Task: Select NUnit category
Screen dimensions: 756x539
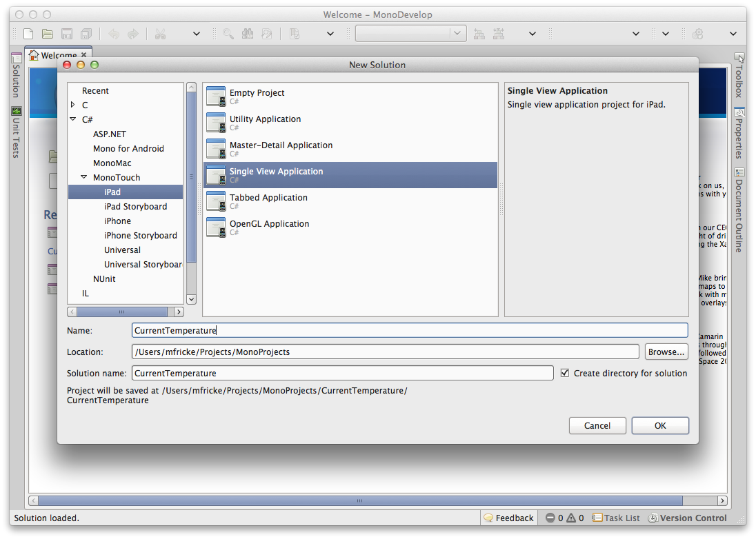Action: coord(104,278)
